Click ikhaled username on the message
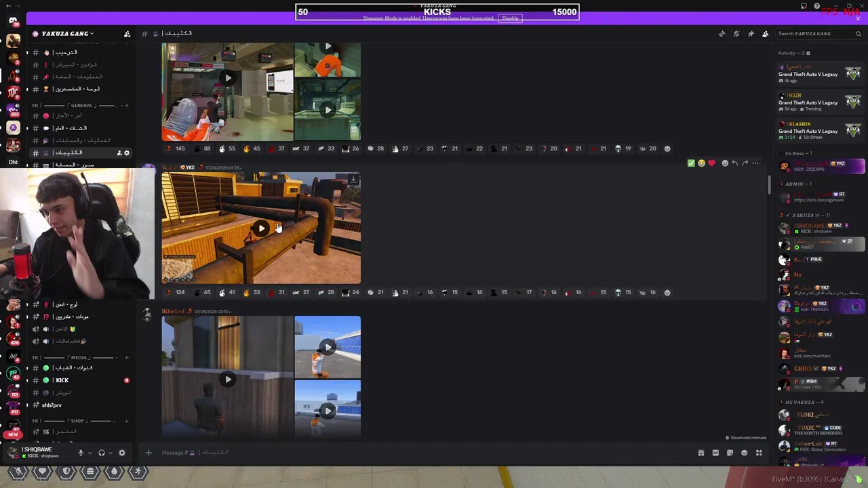Image resolution: width=868 pixels, height=488 pixels. (x=172, y=312)
